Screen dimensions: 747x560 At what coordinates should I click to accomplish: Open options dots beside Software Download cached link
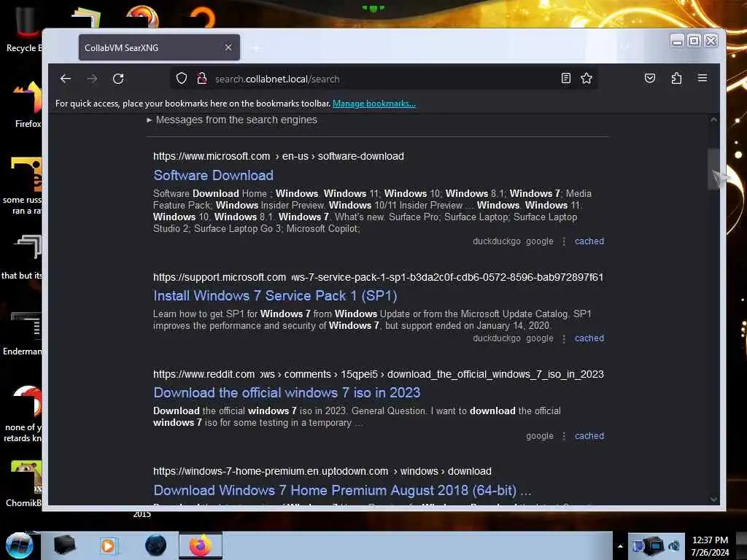click(x=564, y=241)
